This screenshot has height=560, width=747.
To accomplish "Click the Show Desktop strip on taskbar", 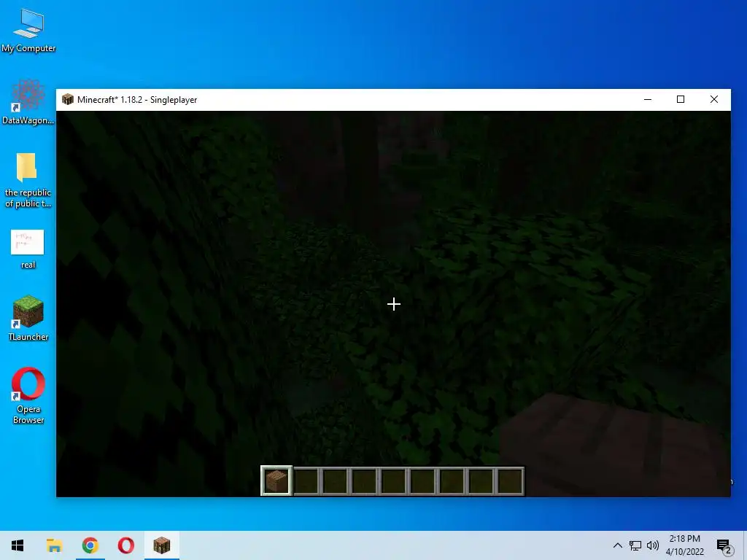I will 745,545.
